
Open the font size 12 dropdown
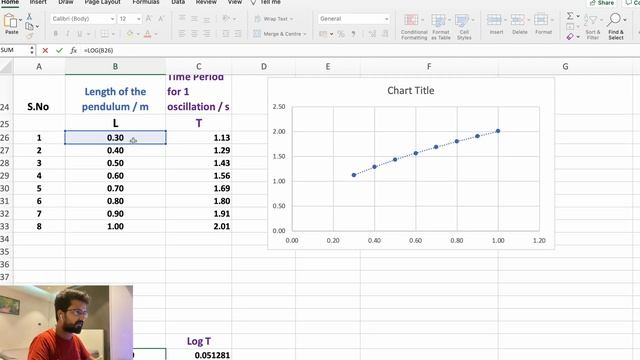139,19
